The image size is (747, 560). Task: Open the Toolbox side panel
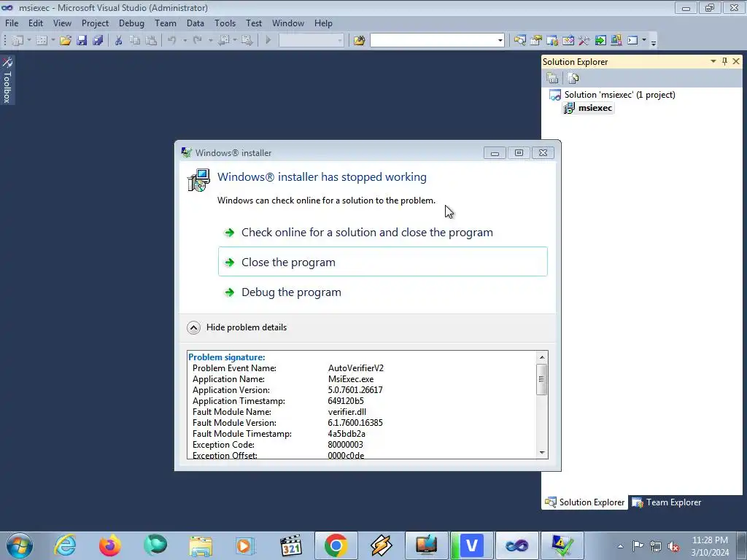pyautogui.click(x=7, y=80)
